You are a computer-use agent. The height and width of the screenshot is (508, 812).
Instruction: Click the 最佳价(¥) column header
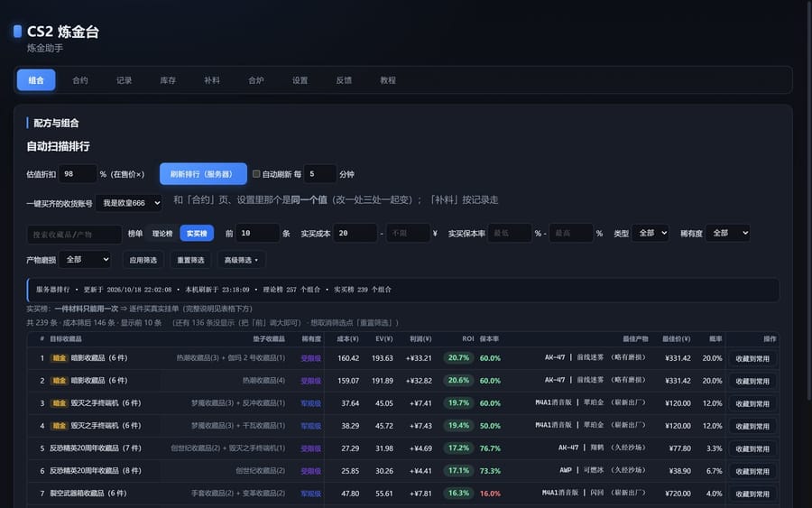(x=677, y=338)
